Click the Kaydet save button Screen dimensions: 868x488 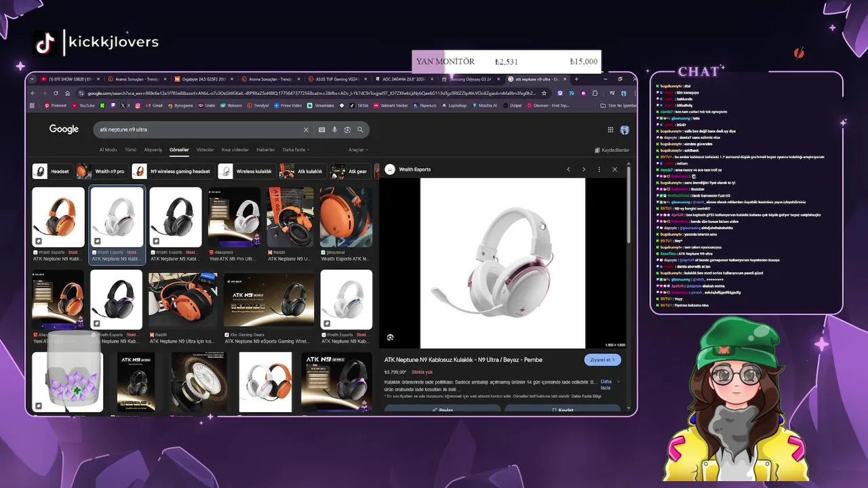click(x=562, y=409)
